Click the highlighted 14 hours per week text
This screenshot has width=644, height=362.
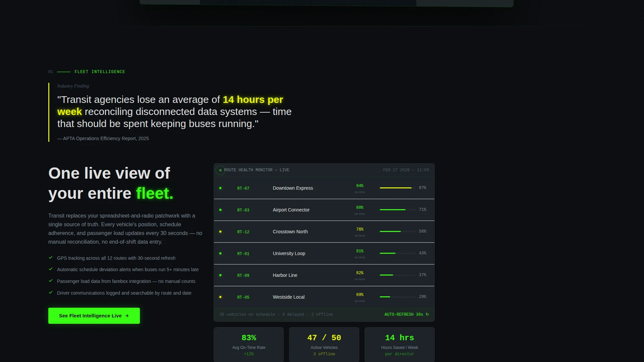tap(170, 105)
